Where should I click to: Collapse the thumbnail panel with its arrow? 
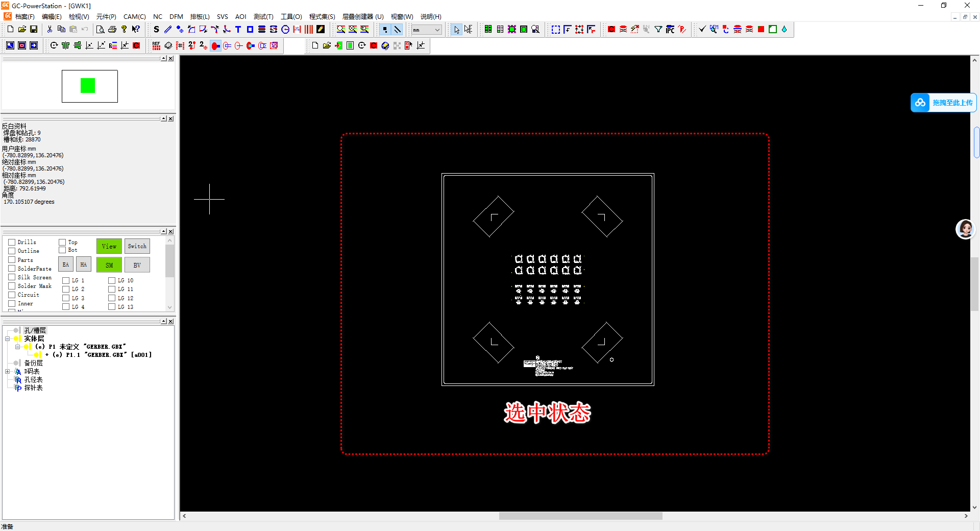tap(164, 59)
